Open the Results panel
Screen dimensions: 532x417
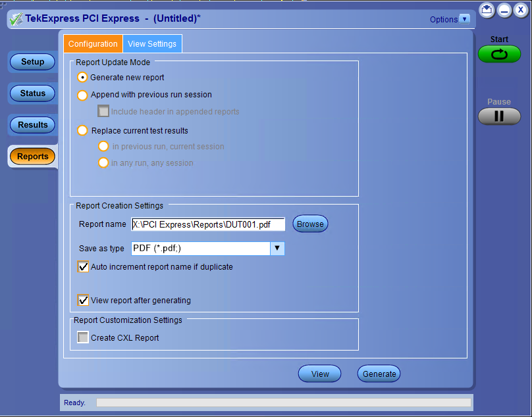pyautogui.click(x=32, y=125)
